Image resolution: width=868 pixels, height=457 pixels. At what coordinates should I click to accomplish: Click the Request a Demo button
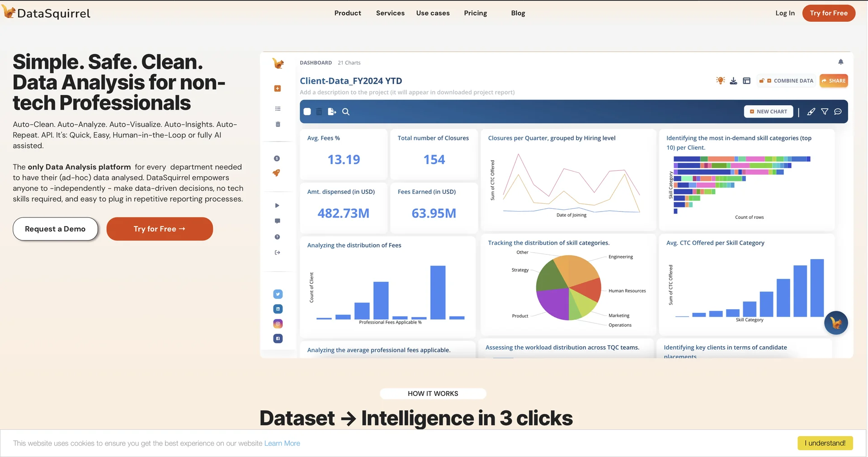pyautogui.click(x=55, y=229)
